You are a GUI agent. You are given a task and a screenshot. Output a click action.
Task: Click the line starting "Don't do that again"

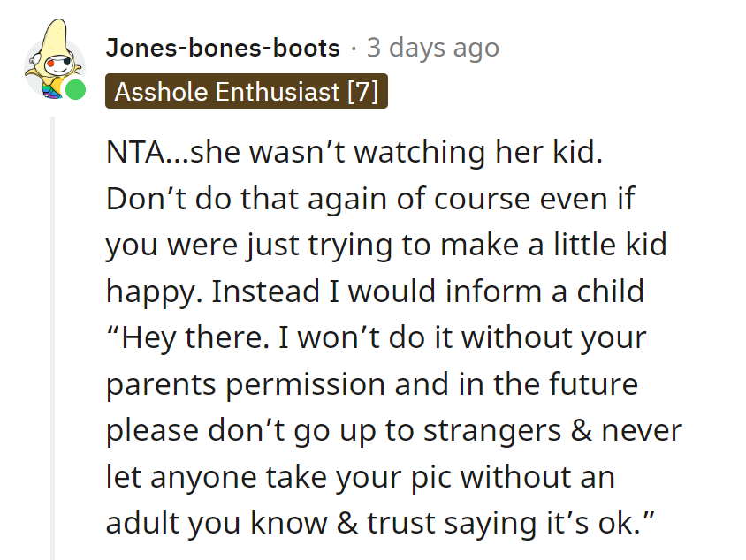point(369,199)
